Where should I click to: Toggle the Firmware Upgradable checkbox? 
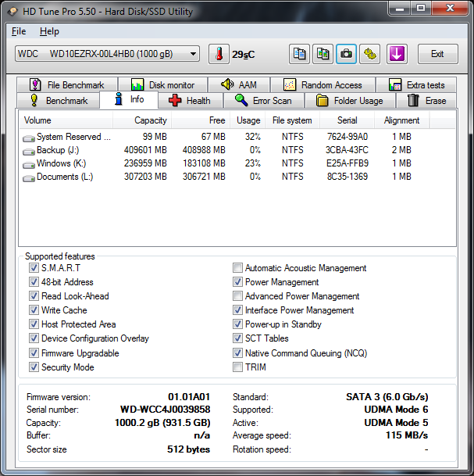coord(34,353)
